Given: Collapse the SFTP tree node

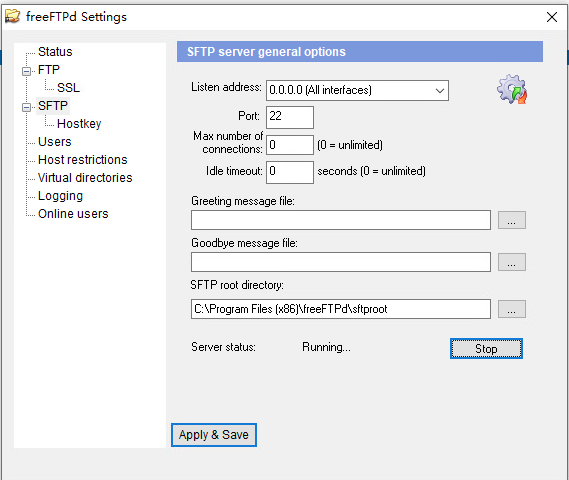Looking at the screenshot, I should click(26, 107).
